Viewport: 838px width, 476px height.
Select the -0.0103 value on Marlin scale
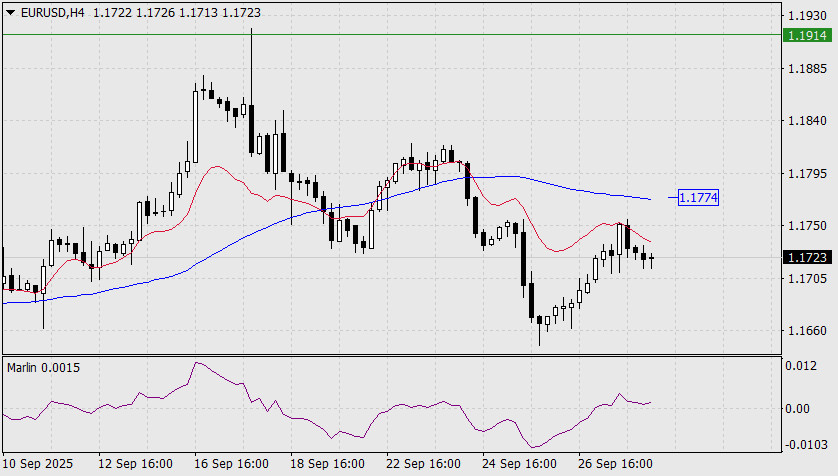(805, 444)
